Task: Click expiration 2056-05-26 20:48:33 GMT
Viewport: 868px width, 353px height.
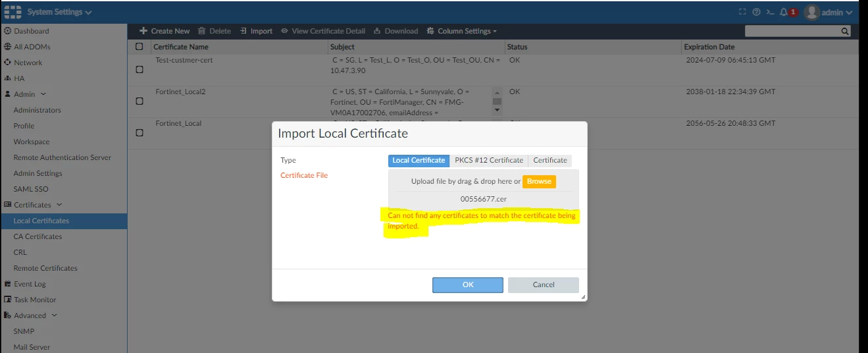Action: point(730,123)
